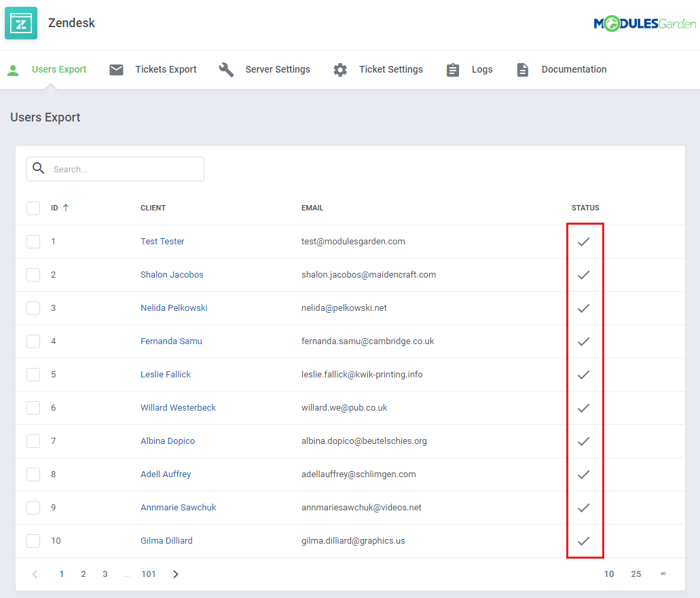
Task: Tick the select-all checkbox in header
Action: click(33, 208)
